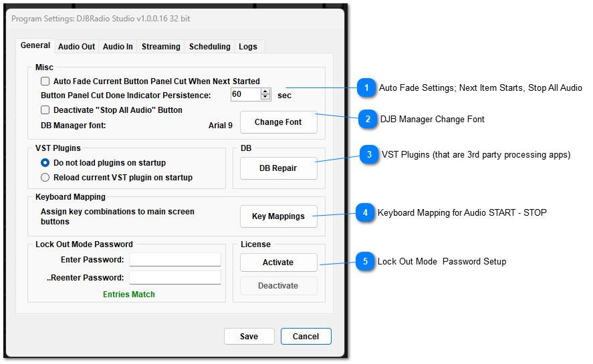Screen dimensions: 593x364
Task: Click the Activate license button
Action: coord(278,262)
